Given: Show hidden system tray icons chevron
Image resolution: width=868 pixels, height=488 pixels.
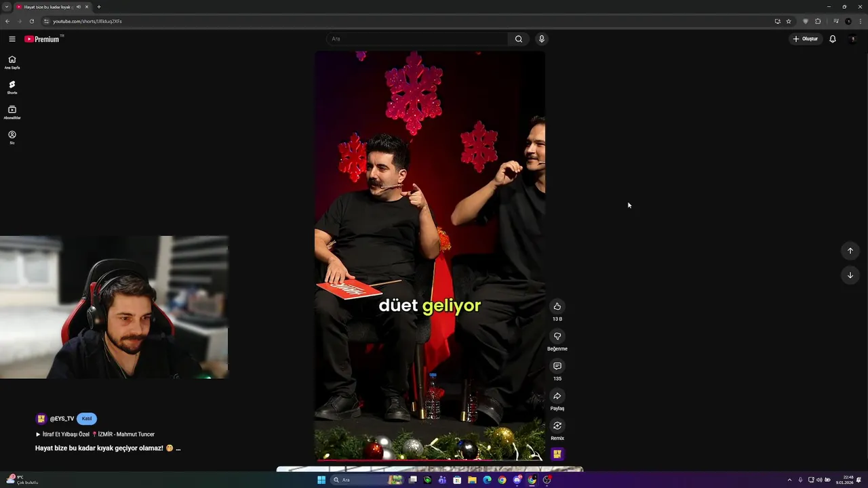Looking at the screenshot, I should point(789,480).
